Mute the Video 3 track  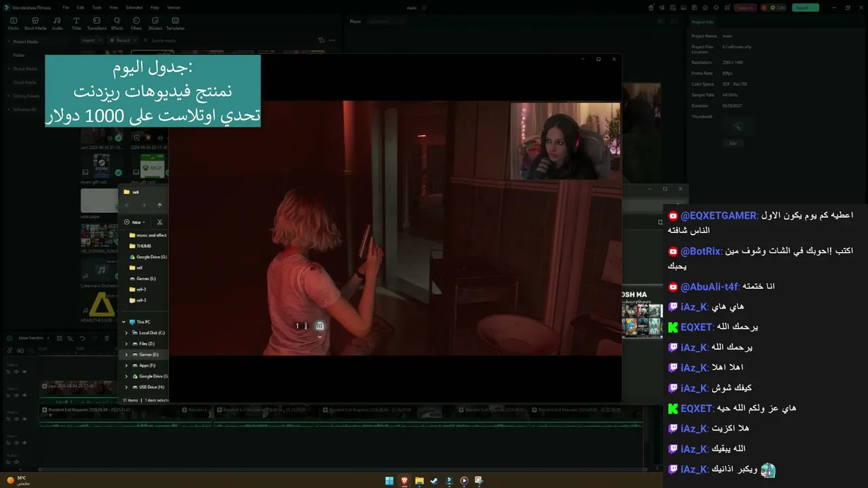[x=18, y=395]
